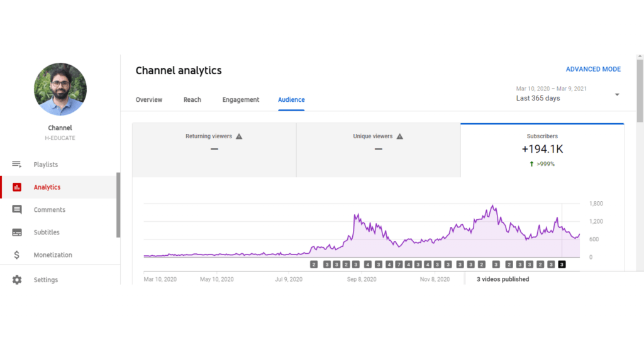Click the highlighted black video marker on timeline
The image size is (644, 362).
562,265
